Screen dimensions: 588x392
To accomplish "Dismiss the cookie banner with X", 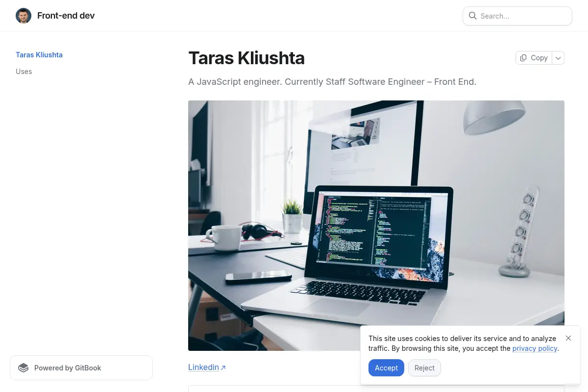I will point(568,338).
